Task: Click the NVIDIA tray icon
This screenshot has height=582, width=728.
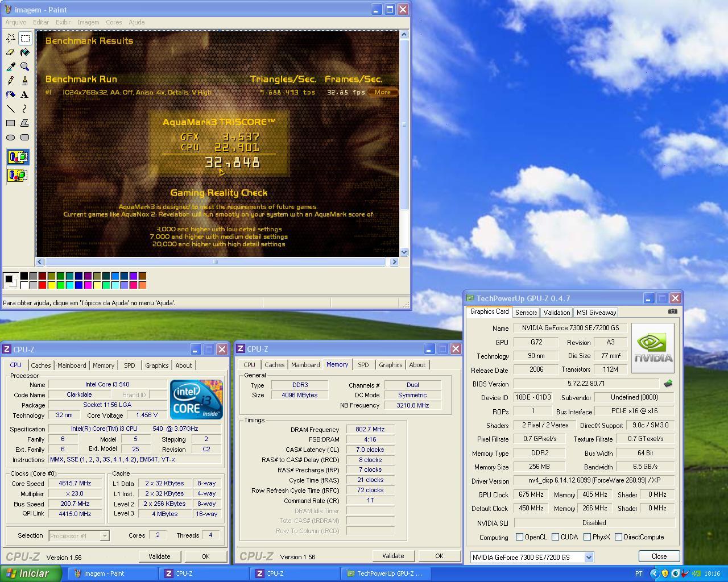Action: coord(696,573)
